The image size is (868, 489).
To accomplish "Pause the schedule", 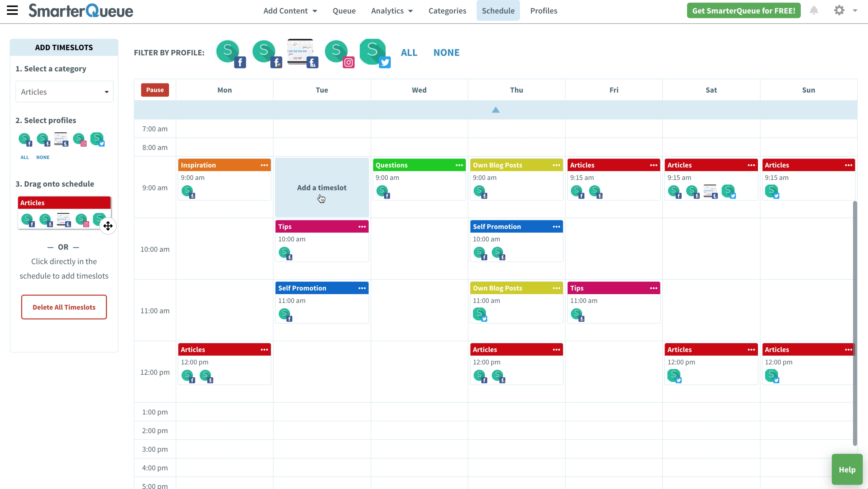I will tap(155, 90).
